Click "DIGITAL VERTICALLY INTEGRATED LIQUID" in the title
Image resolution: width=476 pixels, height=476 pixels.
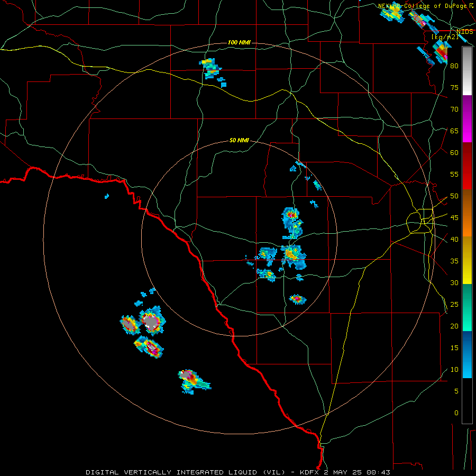[x=172, y=472]
